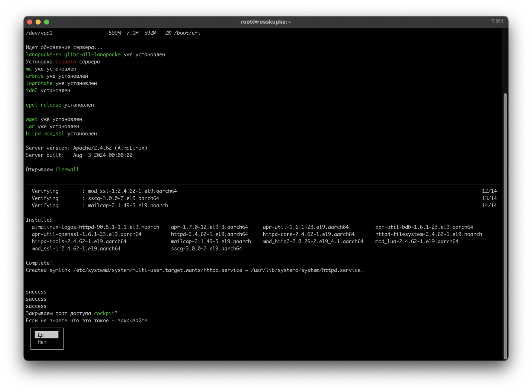This screenshot has width=532, height=392.
Task: Click 'Идет обновление сервера...' line
Action: click(x=64, y=47)
